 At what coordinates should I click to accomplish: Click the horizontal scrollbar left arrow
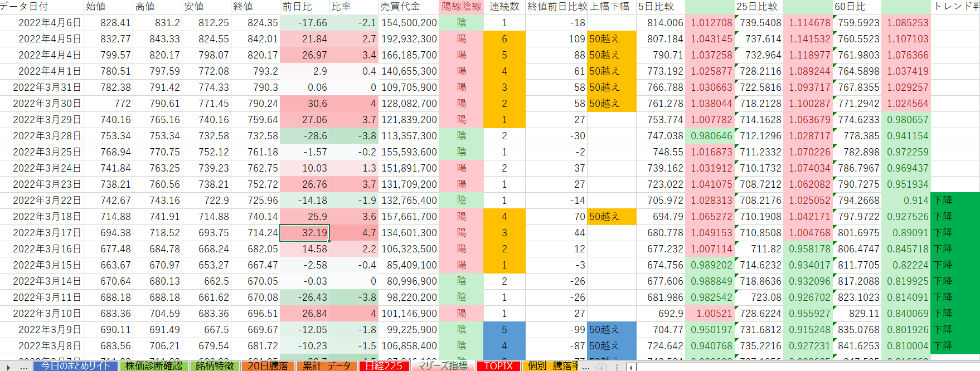click(x=631, y=367)
